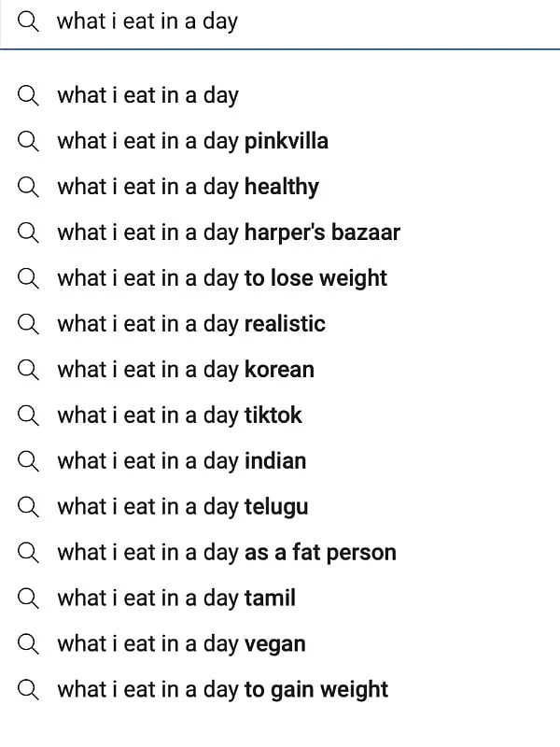Open the 'what i eat in a day harper's bazaar' result
This screenshot has width=560, height=747.
pos(229,233)
